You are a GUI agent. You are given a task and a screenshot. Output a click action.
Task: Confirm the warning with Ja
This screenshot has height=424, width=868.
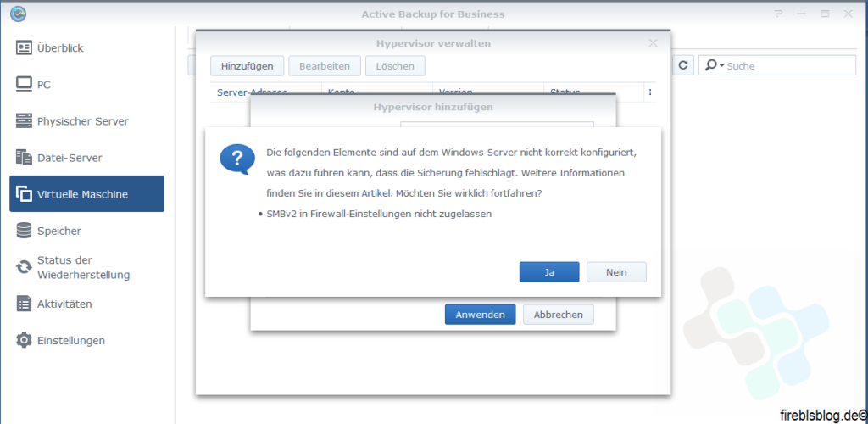[549, 271]
